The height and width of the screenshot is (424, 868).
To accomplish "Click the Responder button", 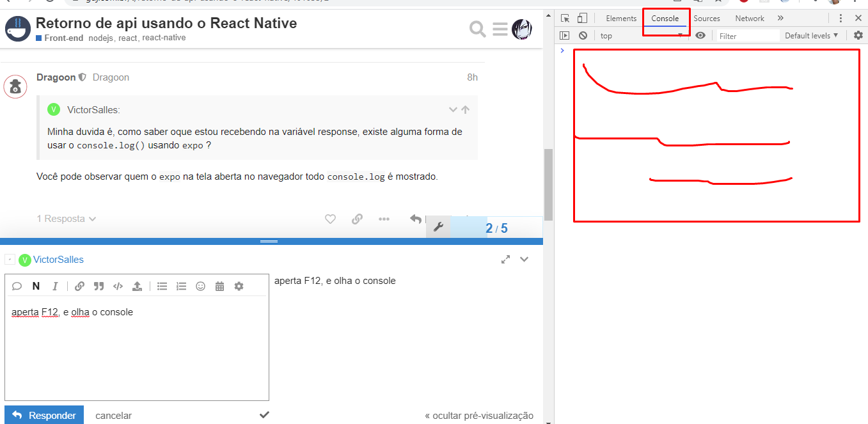I will [44, 415].
